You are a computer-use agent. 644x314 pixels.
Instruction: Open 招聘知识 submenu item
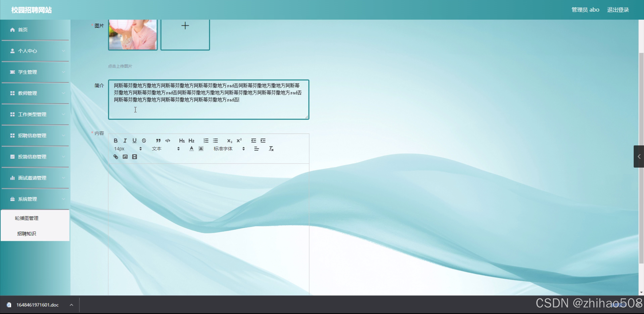pos(27,234)
